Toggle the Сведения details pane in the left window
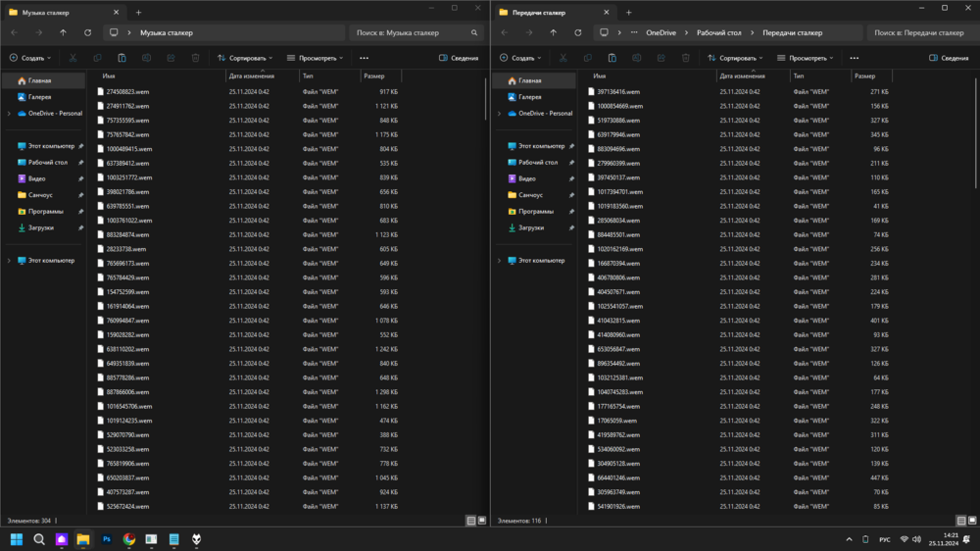 tap(459, 58)
